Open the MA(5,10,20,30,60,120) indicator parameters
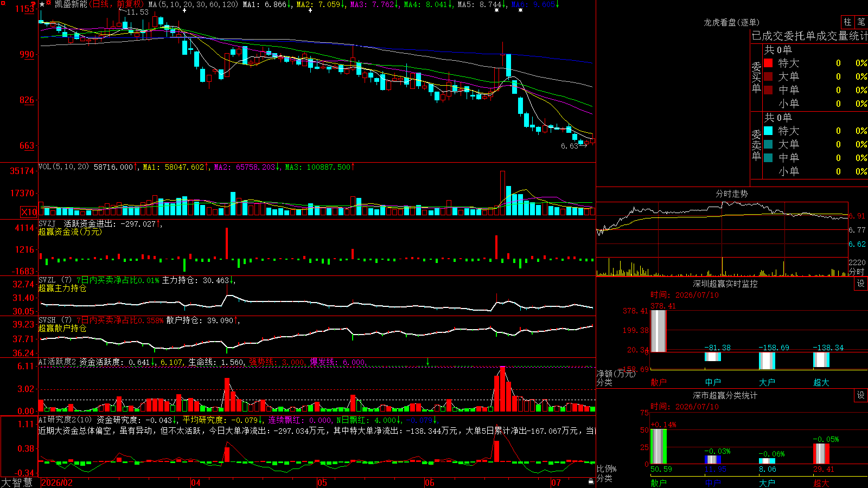The width and height of the screenshot is (868, 488). click(x=194, y=4)
